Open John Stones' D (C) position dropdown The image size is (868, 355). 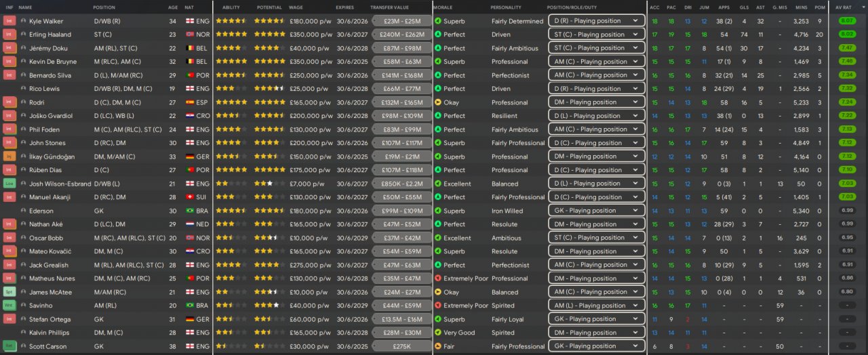[x=596, y=143]
